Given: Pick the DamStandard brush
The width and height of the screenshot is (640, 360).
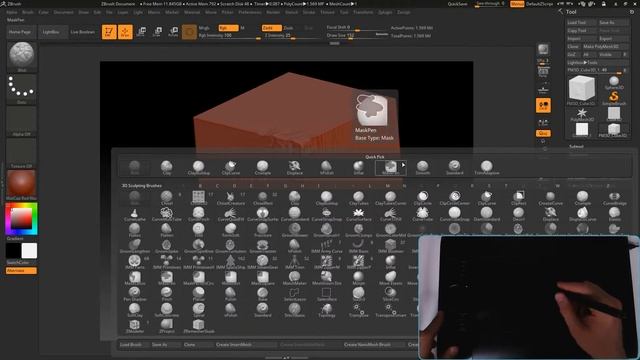Looking at the screenshot, I should click(487, 214).
